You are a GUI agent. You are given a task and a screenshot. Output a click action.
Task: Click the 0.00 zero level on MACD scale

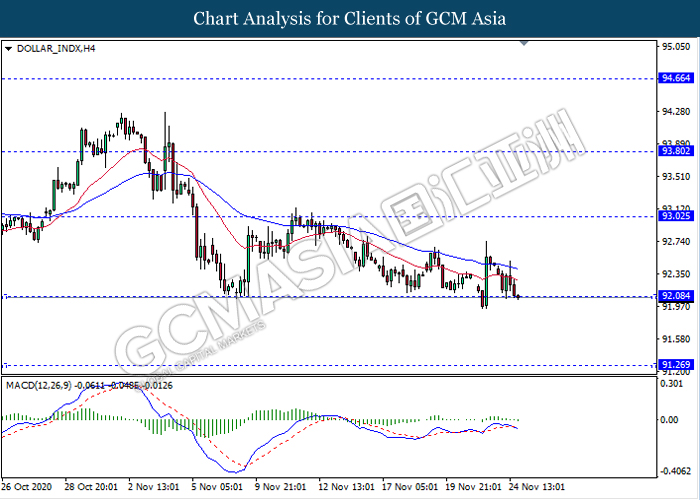pyautogui.click(x=670, y=420)
